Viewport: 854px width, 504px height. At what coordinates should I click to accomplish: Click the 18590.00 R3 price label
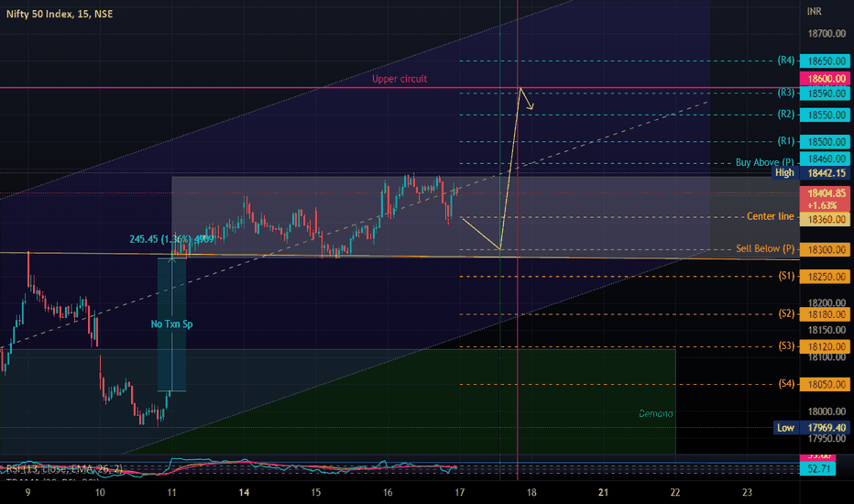825,93
